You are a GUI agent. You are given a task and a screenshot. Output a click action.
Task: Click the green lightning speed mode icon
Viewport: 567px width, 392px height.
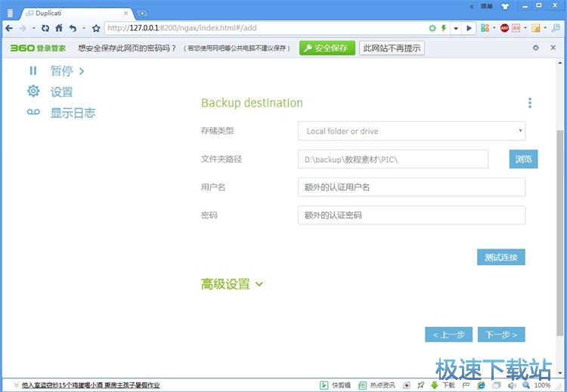tap(444, 28)
